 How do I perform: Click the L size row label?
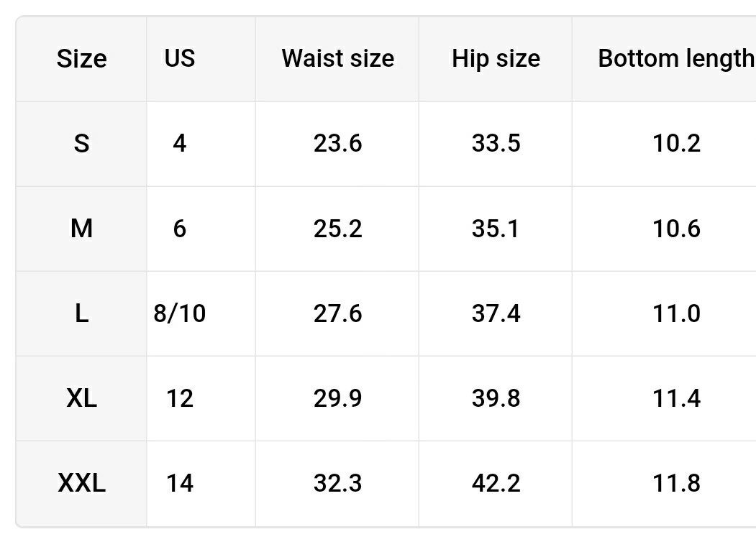[82, 313]
